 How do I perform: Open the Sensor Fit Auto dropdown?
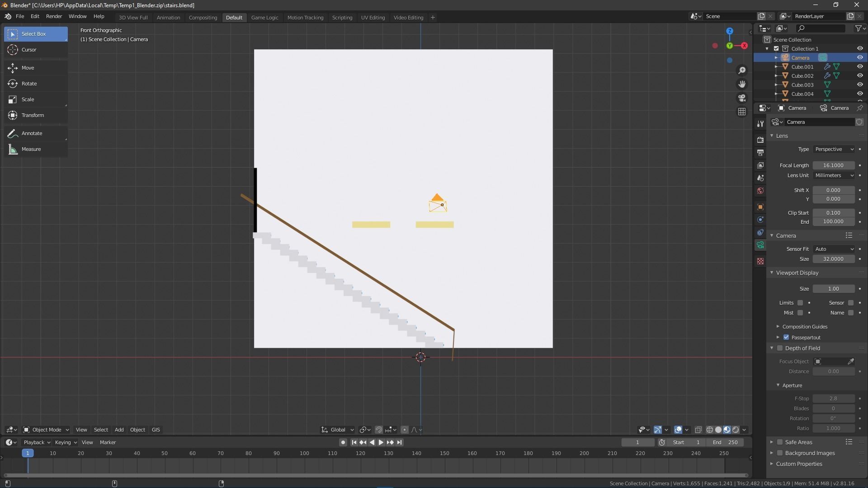[834, 249]
